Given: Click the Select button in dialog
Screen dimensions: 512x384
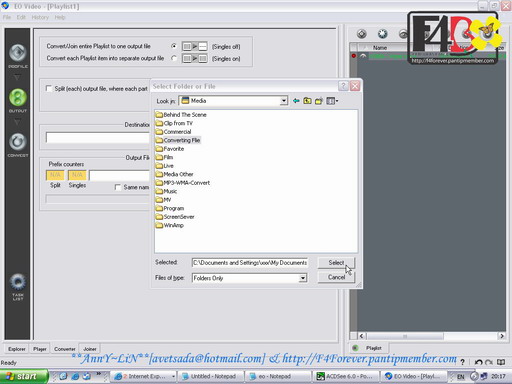Looking at the screenshot, I should 336,263.
